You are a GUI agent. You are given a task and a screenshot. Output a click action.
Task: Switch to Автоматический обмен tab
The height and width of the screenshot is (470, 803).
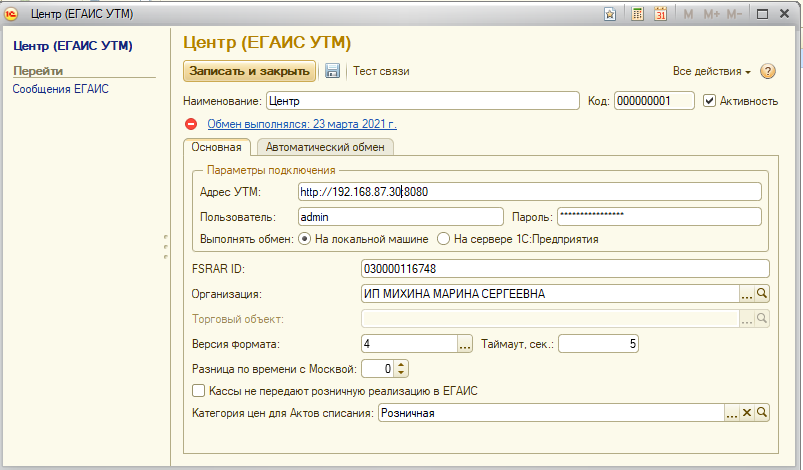[325, 147]
